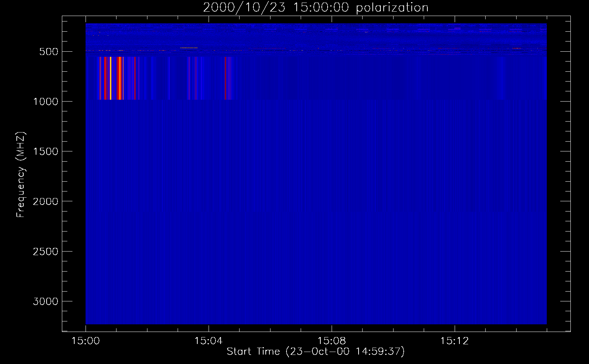Click the 500 frequency tick label
This screenshot has height=364, width=589.
49,52
